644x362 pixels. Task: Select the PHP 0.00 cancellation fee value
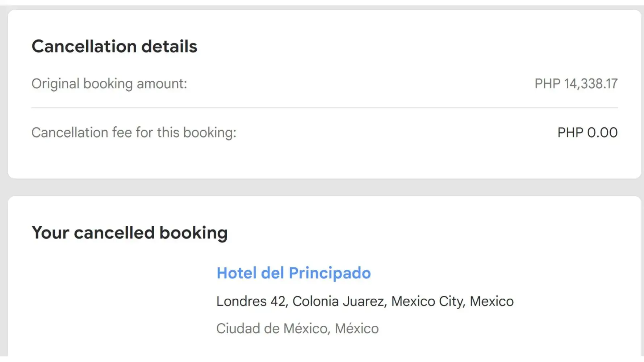pos(587,132)
